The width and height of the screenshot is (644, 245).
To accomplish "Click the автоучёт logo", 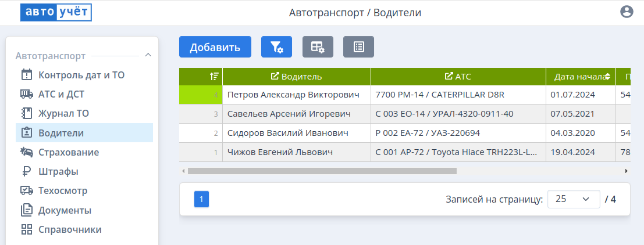I will click(x=56, y=12).
